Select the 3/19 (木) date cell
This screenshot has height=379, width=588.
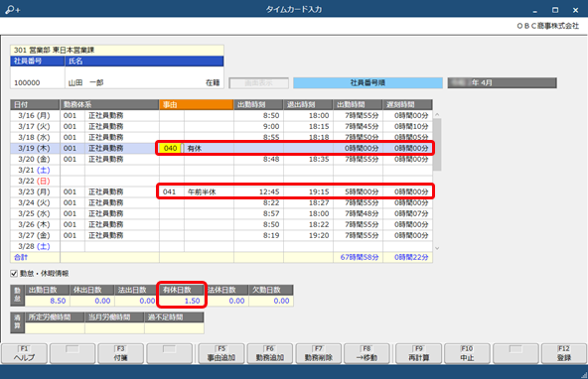click(35, 148)
